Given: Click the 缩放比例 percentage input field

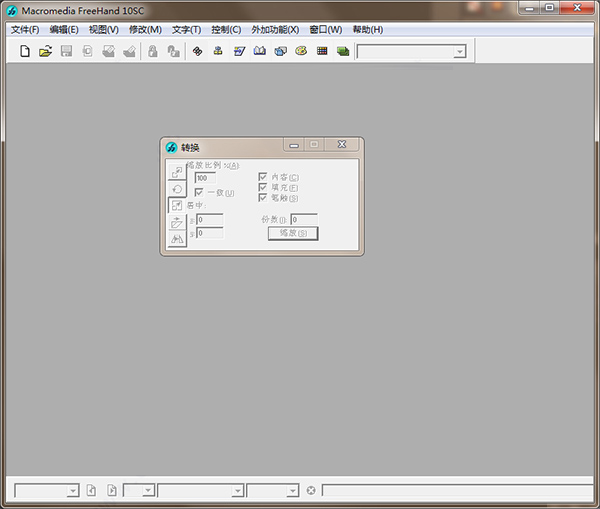Looking at the screenshot, I should point(205,178).
